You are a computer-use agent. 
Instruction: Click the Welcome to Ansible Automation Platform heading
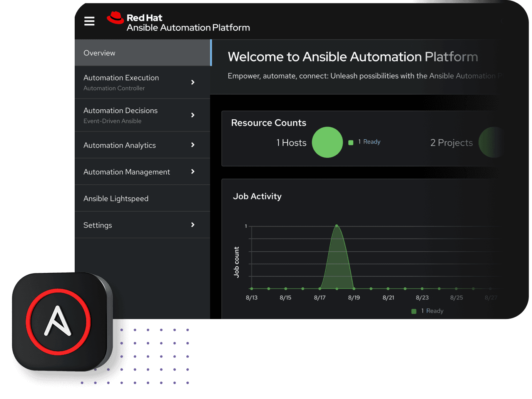point(353,57)
